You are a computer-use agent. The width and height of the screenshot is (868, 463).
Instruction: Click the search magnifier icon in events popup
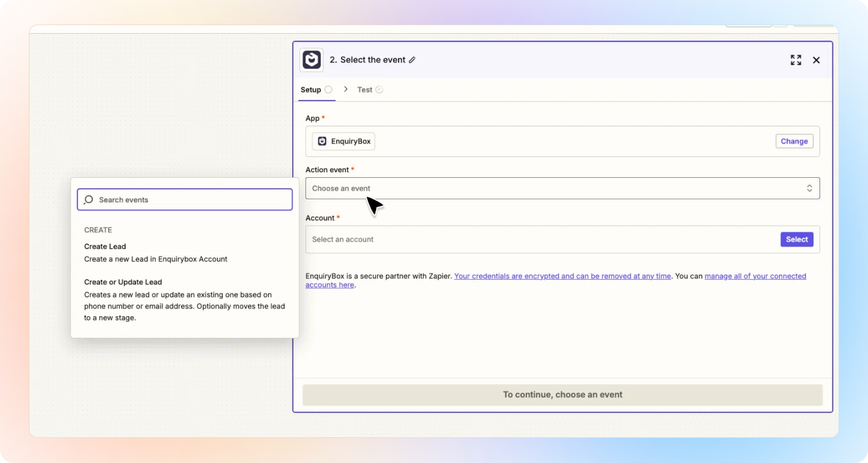click(x=89, y=200)
